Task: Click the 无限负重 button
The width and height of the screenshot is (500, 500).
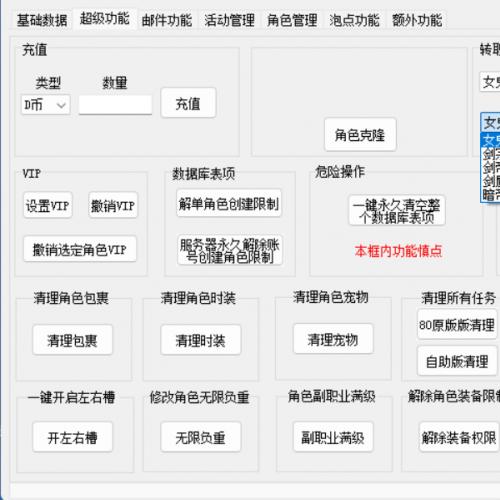Action: tap(201, 437)
